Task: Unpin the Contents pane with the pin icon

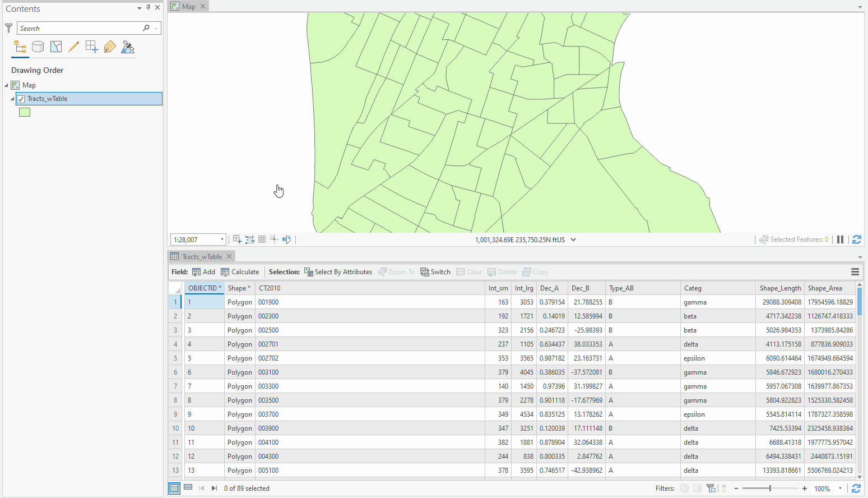Action: click(147, 8)
